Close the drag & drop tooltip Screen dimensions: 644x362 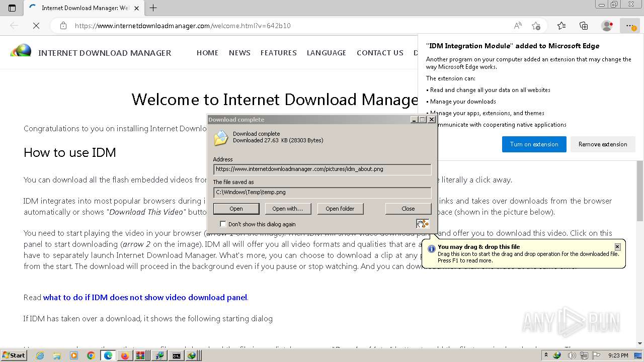(x=617, y=247)
